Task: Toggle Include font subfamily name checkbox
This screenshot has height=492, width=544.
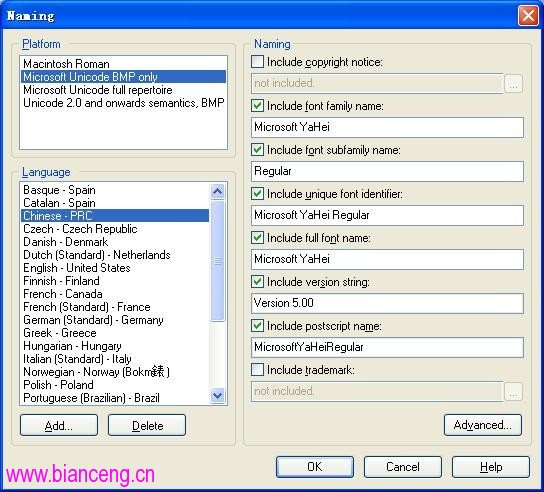Action: (x=257, y=150)
